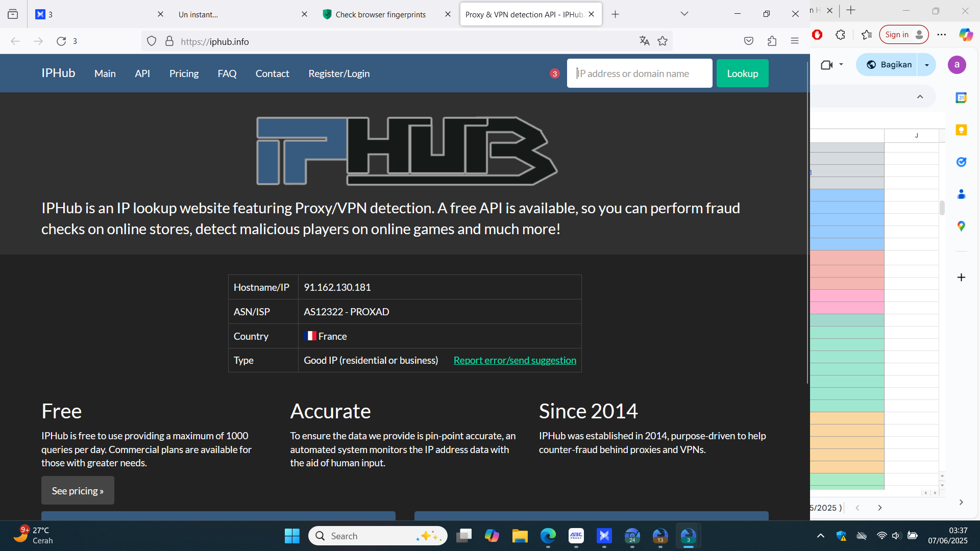Reload the iphub.info page
Image resolution: width=980 pixels, height=551 pixels.
tap(61, 41)
